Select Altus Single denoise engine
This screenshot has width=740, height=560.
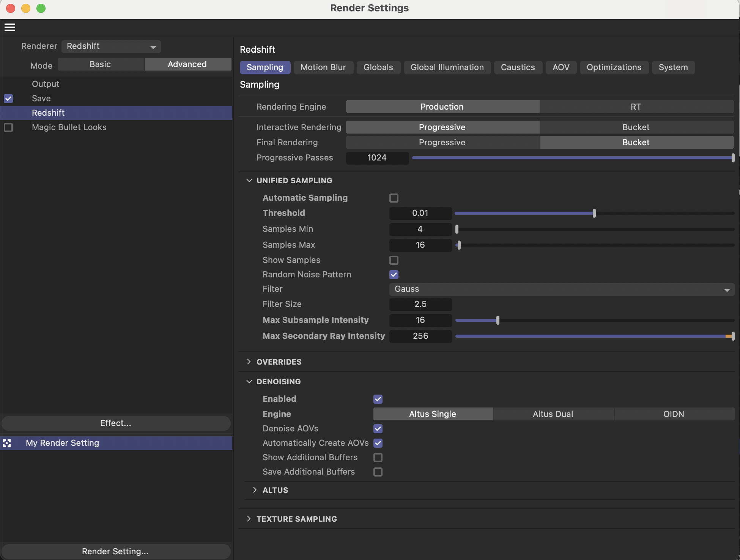pos(433,414)
